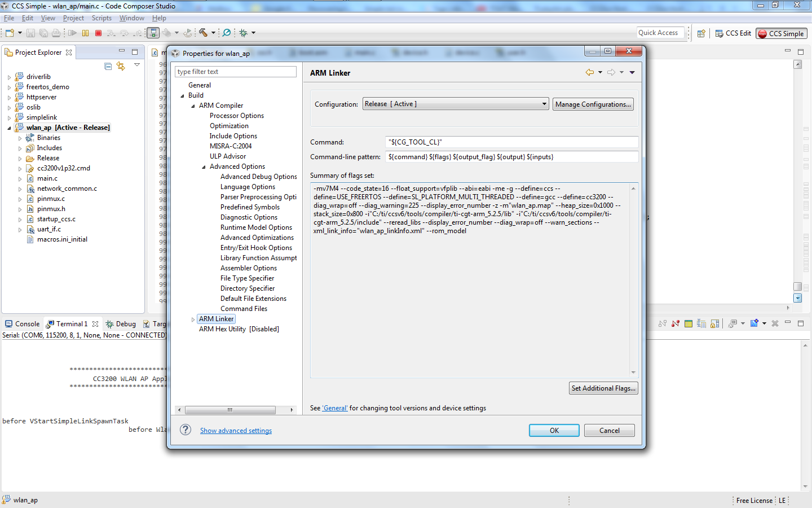Click the forward arrow in Properties dialog
This screenshot has width=812, height=508.
click(x=611, y=72)
